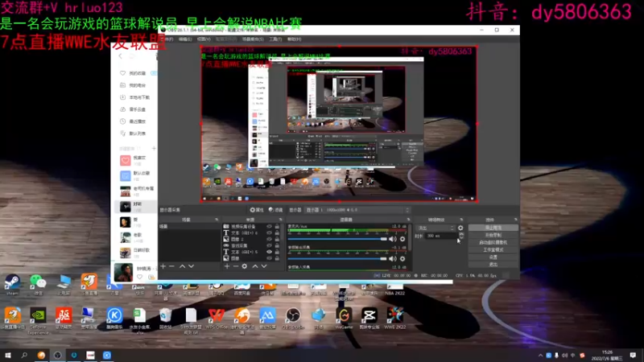
Task: Click the 属性 properties button above Sources
Action: click(x=257, y=210)
